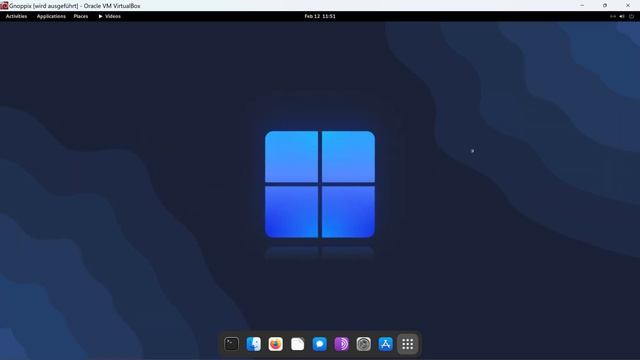This screenshot has width=640, height=360.
Task: Close the Oracle VM VirtualBox window
Action: click(x=628, y=5)
